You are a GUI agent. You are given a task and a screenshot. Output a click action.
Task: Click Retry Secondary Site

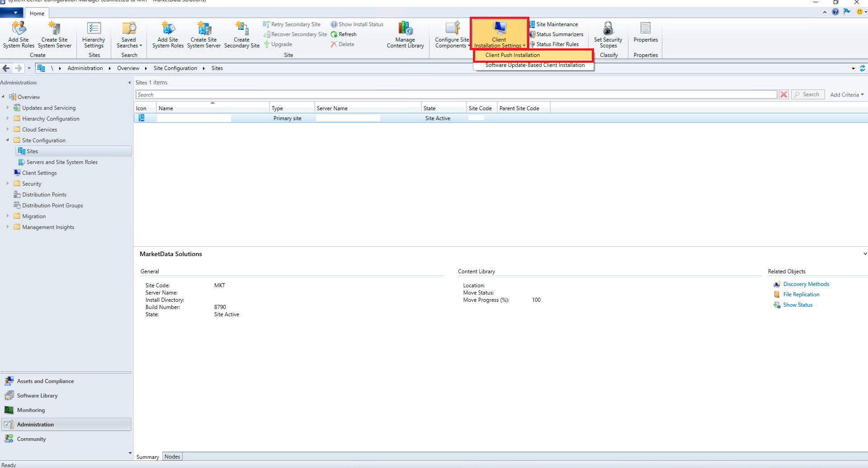coord(292,24)
